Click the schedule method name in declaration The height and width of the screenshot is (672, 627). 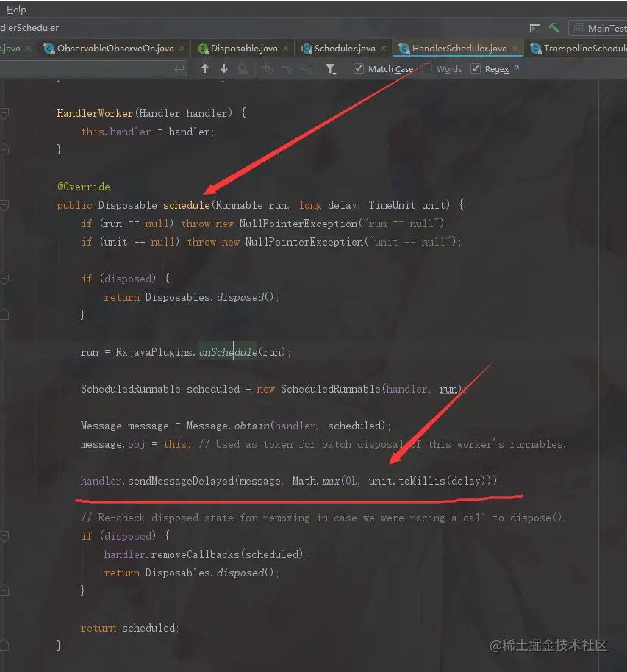(x=187, y=205)
